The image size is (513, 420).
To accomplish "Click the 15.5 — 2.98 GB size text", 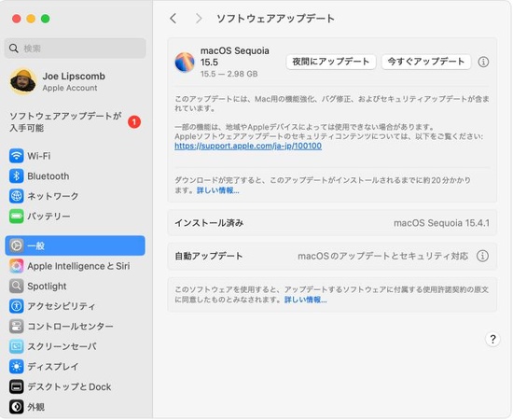I will [x=229, y=74].
